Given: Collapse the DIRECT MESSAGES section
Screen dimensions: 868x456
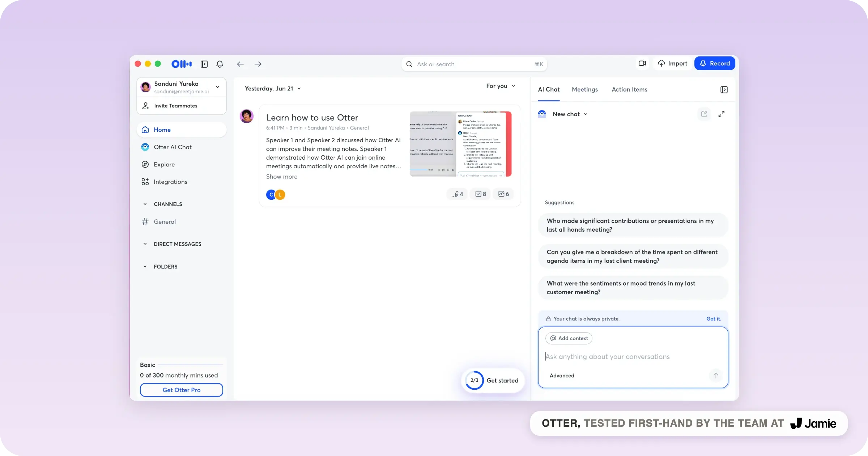Looking at the screenshot, I should (x=145, y=244).
